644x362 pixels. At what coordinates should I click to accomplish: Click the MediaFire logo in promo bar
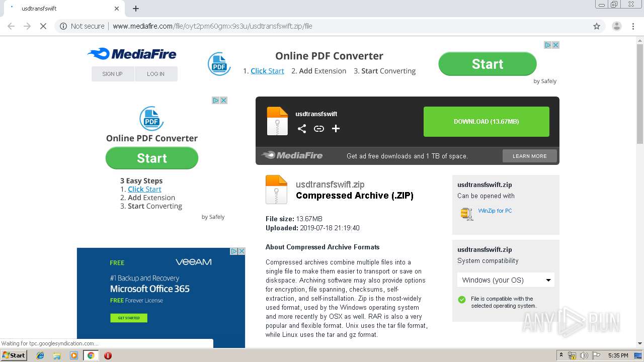[x=292, y=155]
